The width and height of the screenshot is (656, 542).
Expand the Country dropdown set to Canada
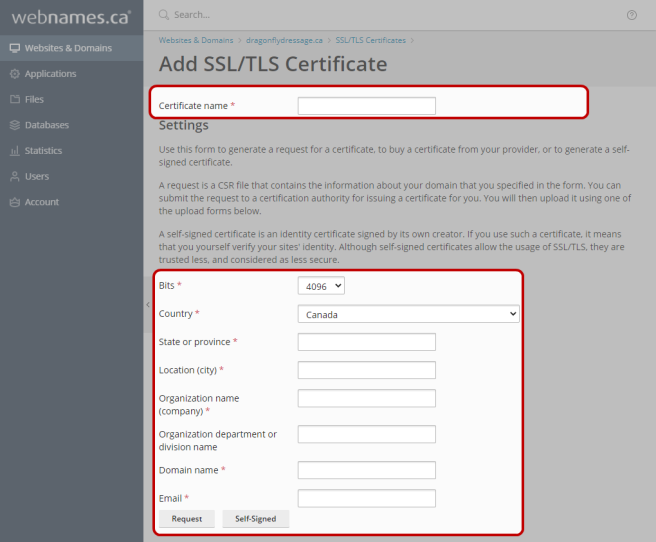point(408,314)
